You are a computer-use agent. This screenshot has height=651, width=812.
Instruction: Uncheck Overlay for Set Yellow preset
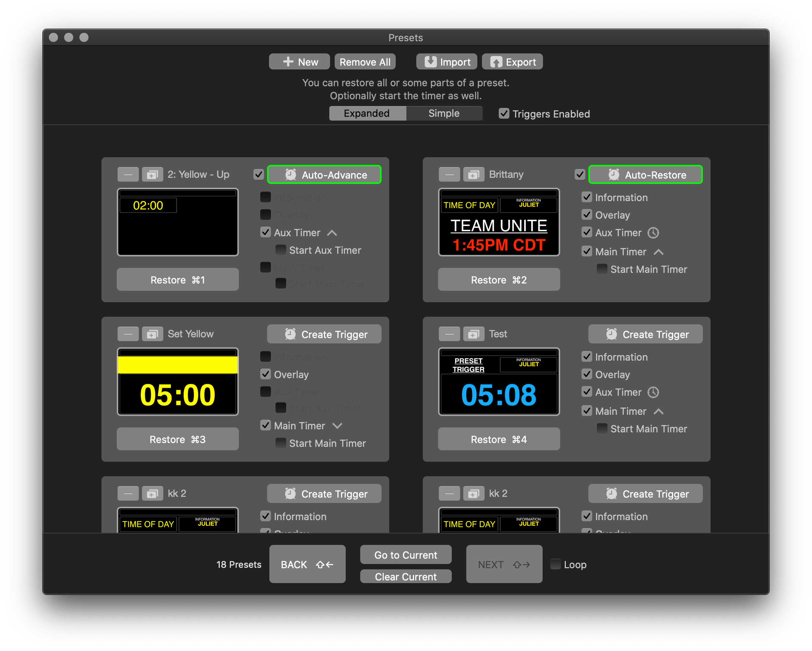[x=266, y=374]
